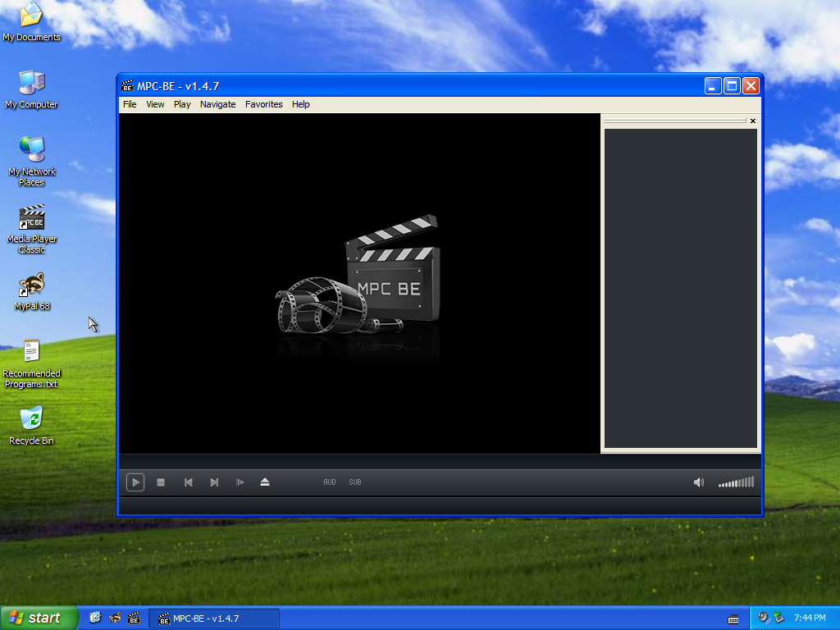Open the SUB subtitle selector
Screen dimensions: 840x630
click(x=355, y=482)
